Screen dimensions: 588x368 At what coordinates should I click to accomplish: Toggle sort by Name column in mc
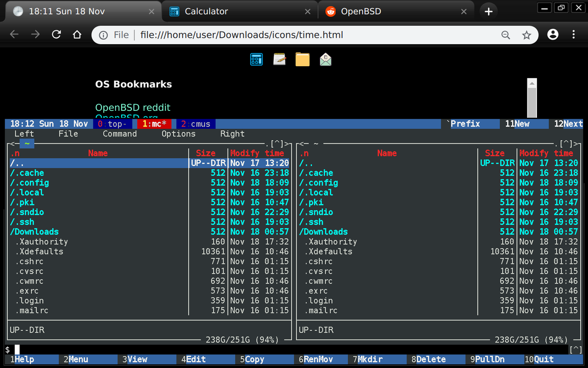[x=98, y=153]
